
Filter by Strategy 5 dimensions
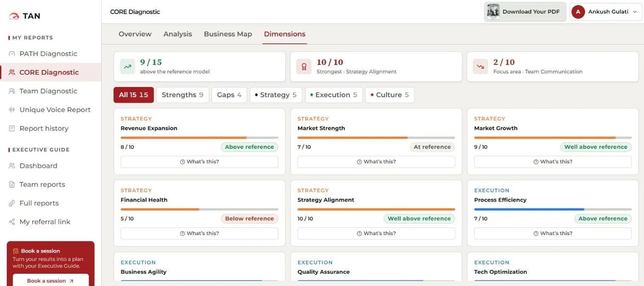point(276,95)
